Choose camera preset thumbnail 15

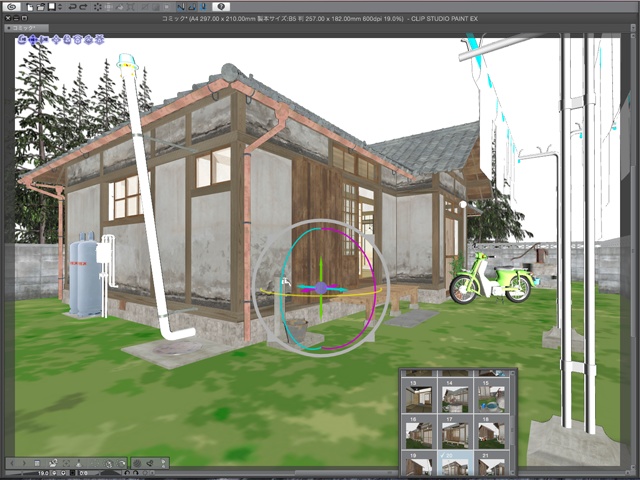(x=491, y=396)
